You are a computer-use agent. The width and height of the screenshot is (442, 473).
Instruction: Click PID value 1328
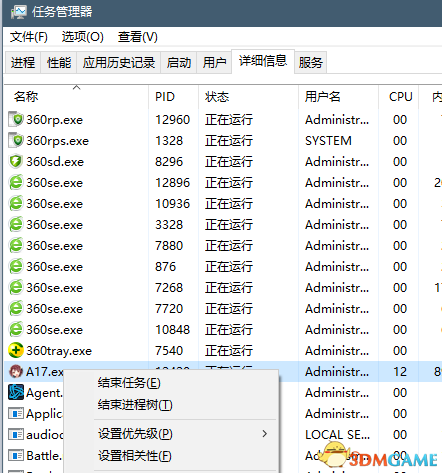169,141
